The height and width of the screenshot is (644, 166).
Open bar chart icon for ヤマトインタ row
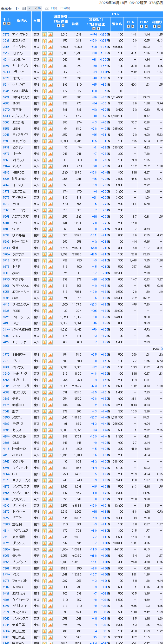[x=44, y=66]
